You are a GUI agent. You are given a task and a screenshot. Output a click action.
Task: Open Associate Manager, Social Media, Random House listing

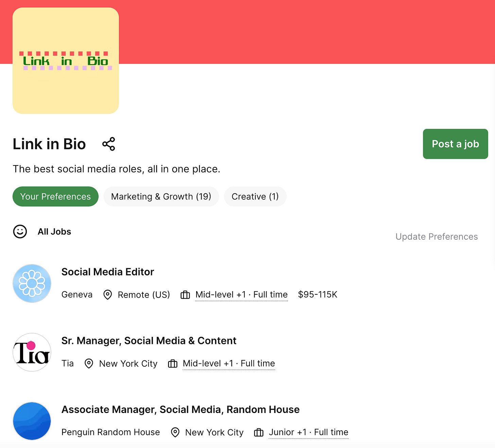click(181, 410)
